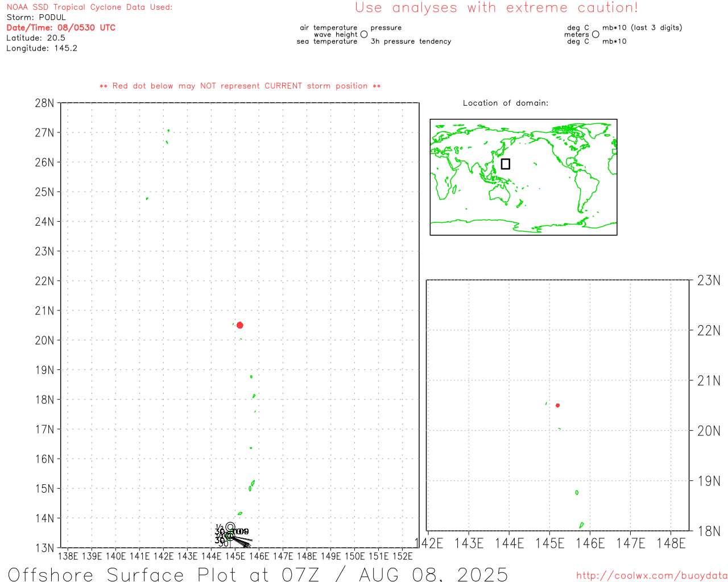Click the 152E longitude axis label

tap(403, 556)
